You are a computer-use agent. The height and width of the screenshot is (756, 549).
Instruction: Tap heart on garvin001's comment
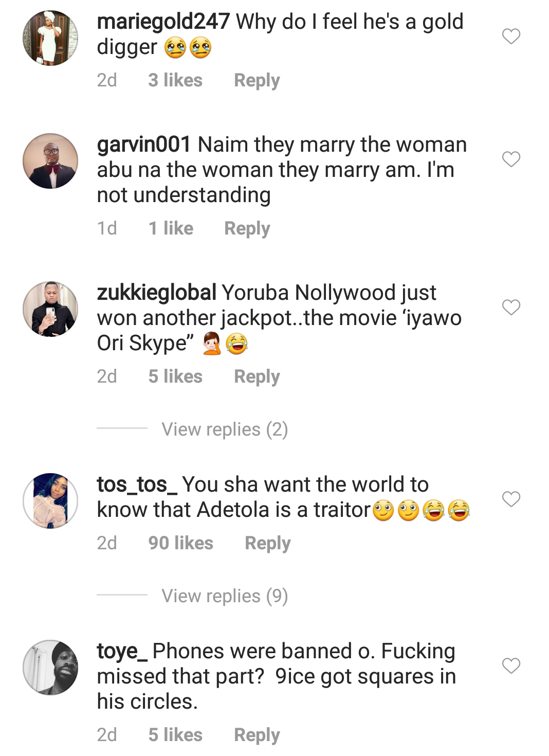(511, 159)
